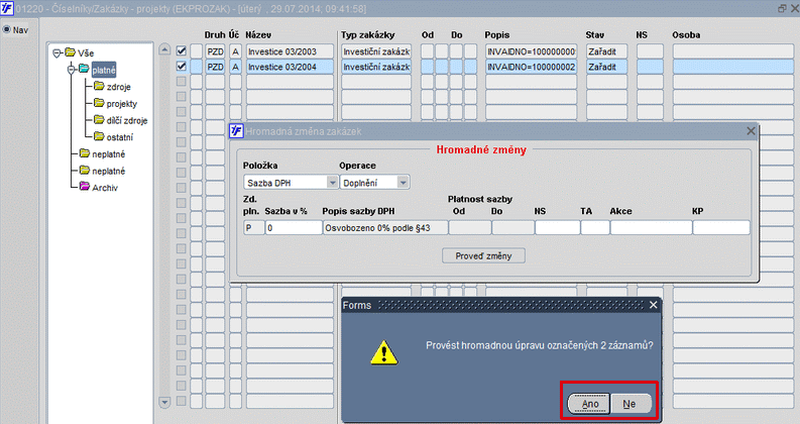Click the Platnost sazby Od field
The height and width of the screenshot is (424, 800).
click(x=469, y=228)
